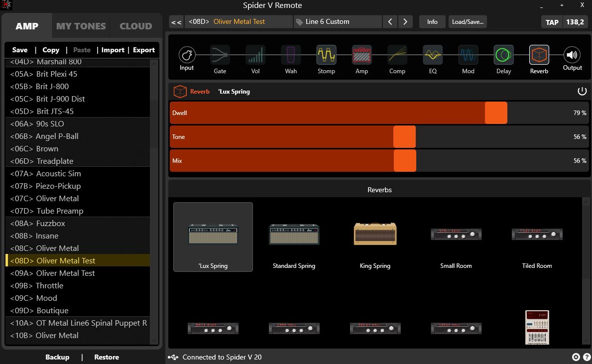Open the EQ block
This screenshot has height=364, width=592.
pyautogui.click(x=433, y=59)
